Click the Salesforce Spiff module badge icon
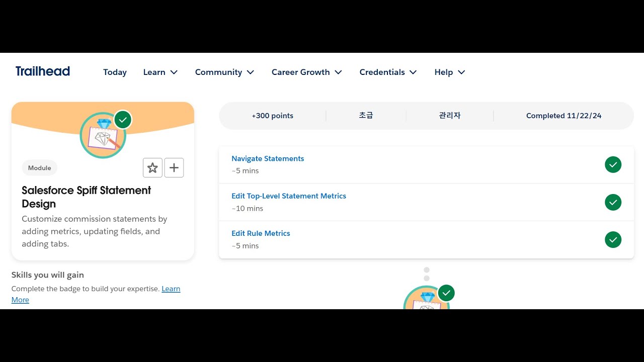The image size is (644, 362). click(x=103, y=135)
